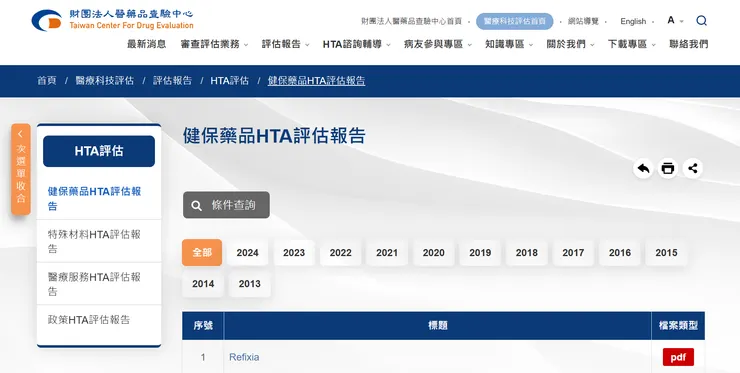This screenshot has width=740, height=373.
Task: Filter reports by year 2021
Action: point(387,253)
